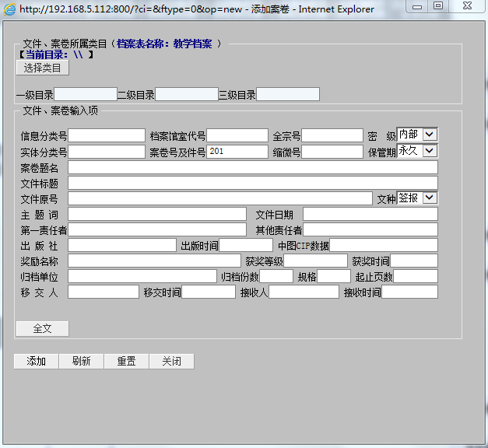Select the 归档单位 input box
The width and height of the screenshot is (488, 448).
click(142, 276)
